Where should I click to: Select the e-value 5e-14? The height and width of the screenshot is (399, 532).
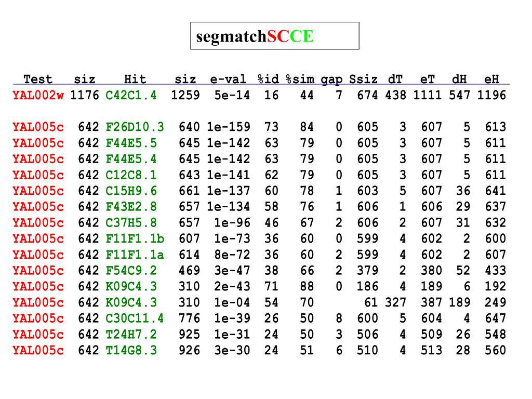click(232, 96)
